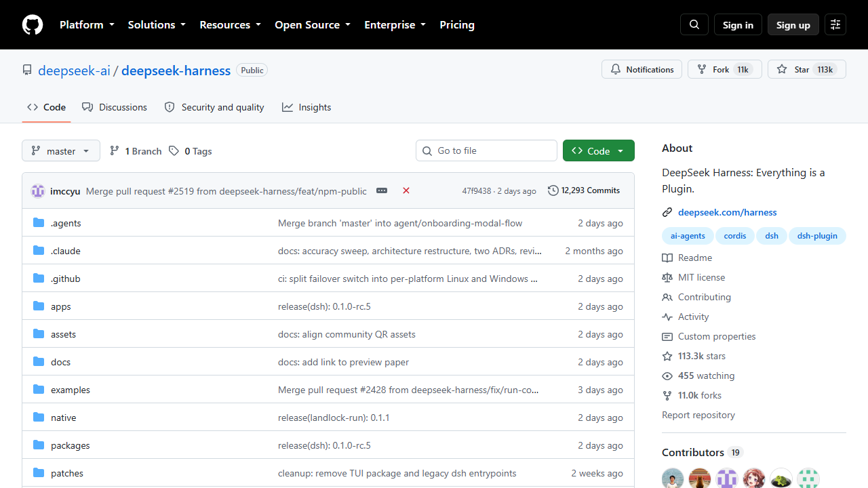Image resolution: width=868 pixels, height=488 pixels.
Task: Click the repository icon before deepseek-ai
Action: tap(27, 70)
